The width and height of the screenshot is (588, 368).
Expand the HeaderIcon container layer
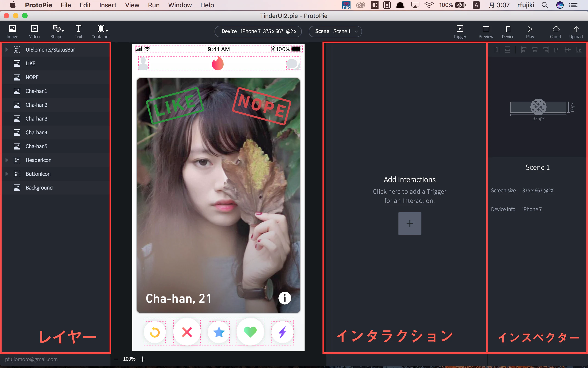(x=7, y=160)
